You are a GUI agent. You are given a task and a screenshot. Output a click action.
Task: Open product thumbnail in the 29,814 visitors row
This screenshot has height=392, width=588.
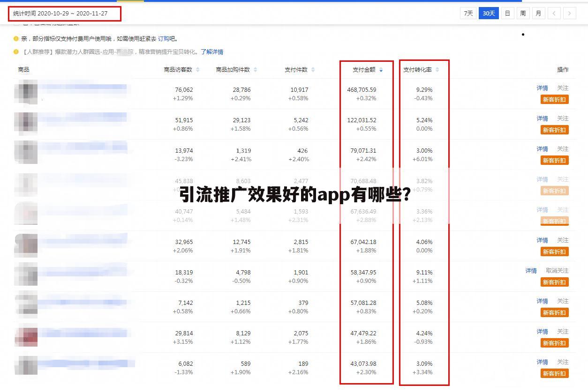[x=26, y=336]
